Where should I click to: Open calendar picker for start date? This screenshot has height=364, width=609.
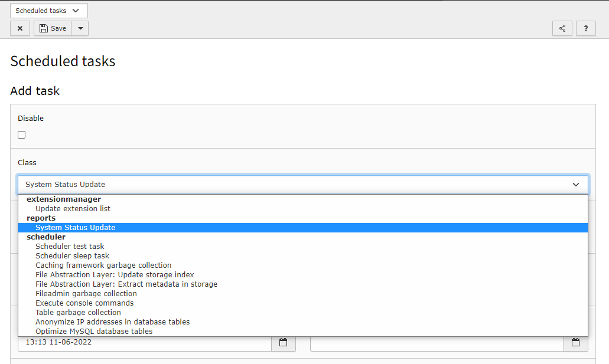point(283,342)
